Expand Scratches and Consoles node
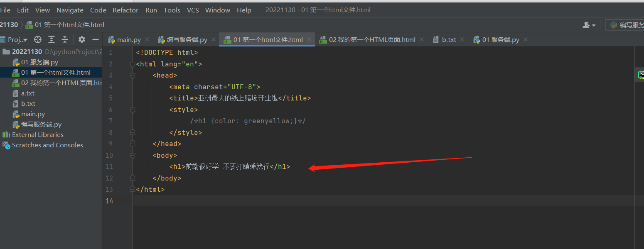This screenshot has width=644, height=249. coord(51,145)
